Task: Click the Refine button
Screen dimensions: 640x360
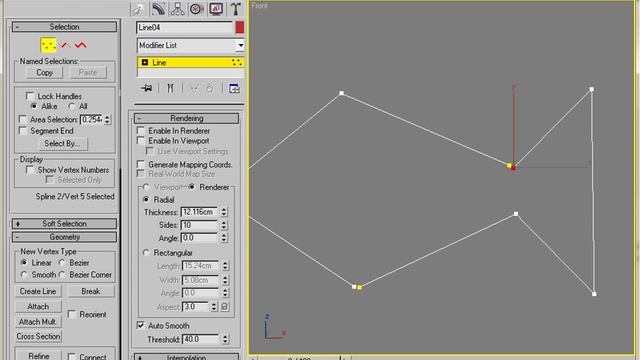Action: click(x=38, y=355)
